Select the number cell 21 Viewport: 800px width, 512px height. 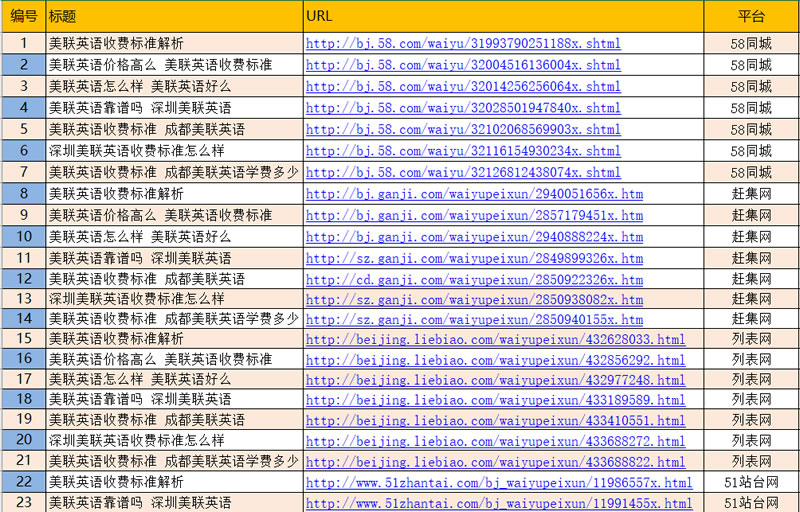coord(24,460)
